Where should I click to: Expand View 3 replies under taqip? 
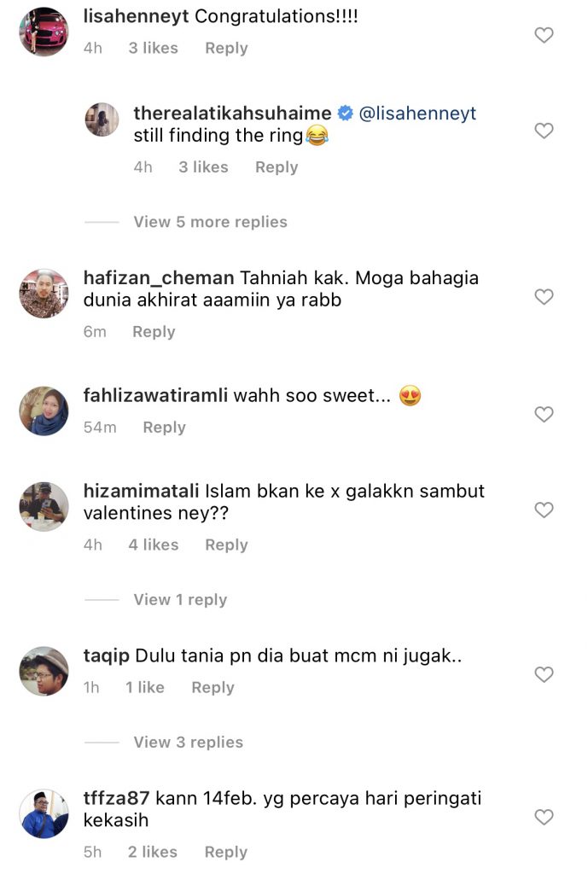pos(188,743)
